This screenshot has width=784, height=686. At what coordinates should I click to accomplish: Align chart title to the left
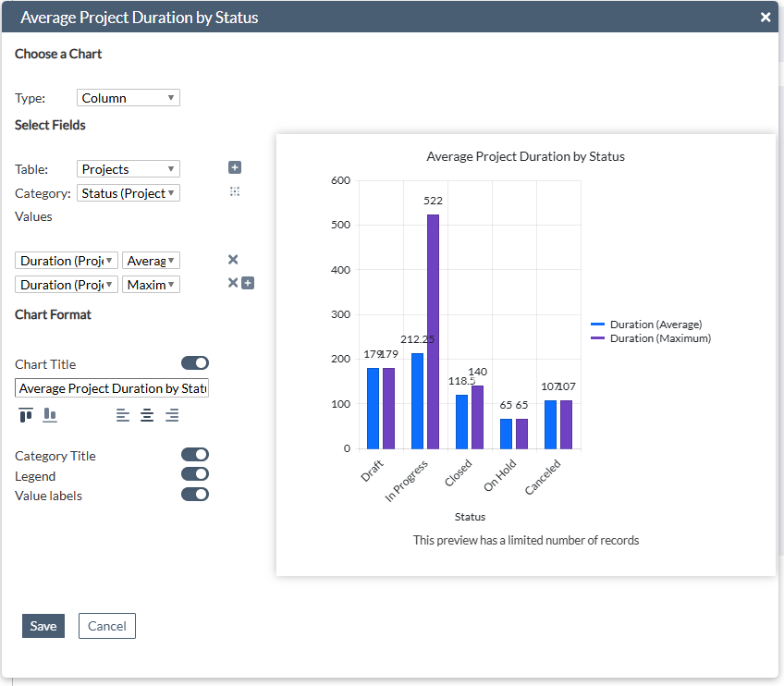[x=123, y=415]
